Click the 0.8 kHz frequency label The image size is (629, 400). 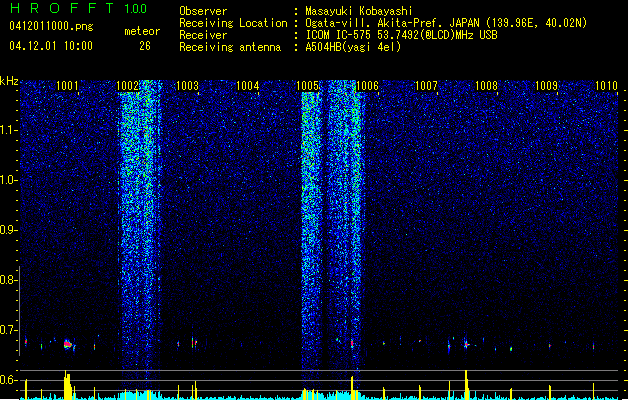tap(8, 280)
